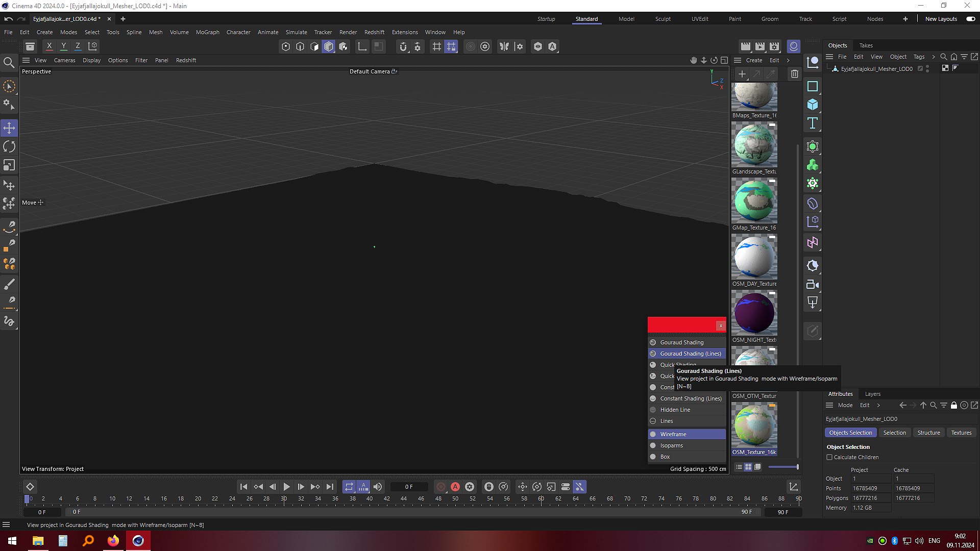980x551 pixels.
Task: Open Edit Render Settings icon
Action: click(774, 46)
